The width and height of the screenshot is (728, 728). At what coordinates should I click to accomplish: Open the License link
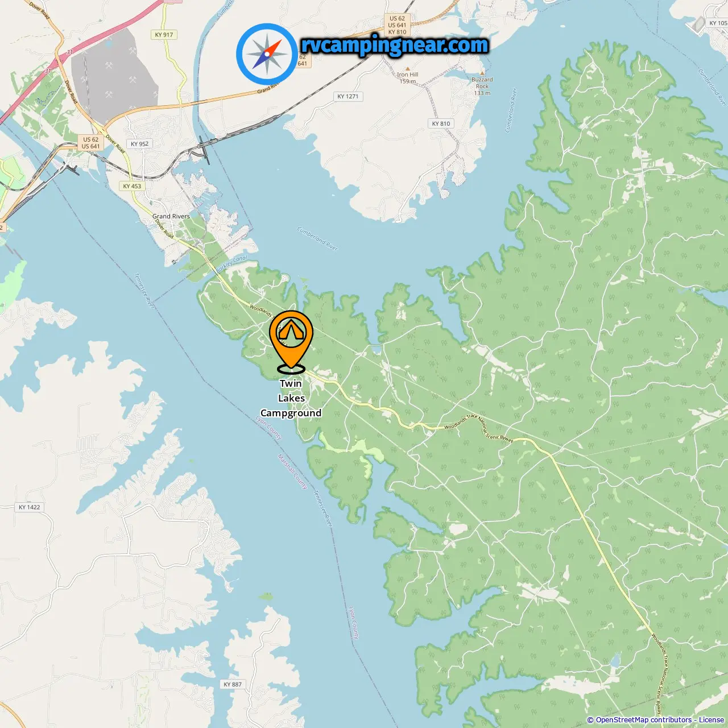712,720
